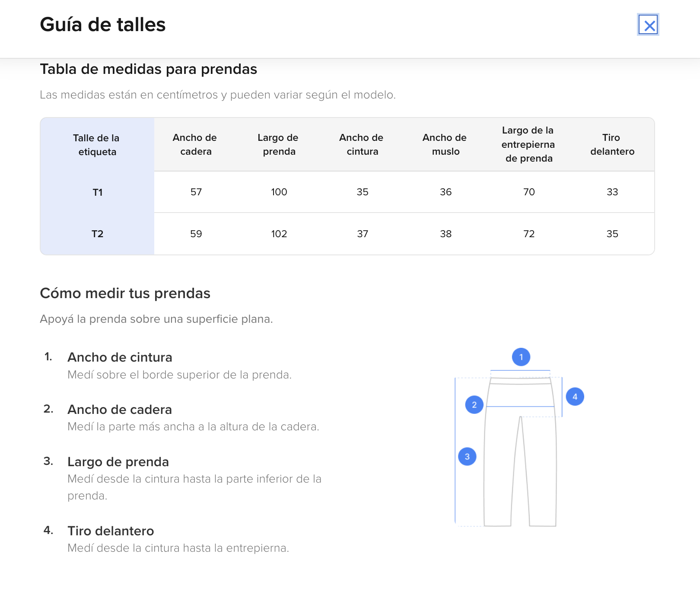Click the Largo de prenda step heading
Screen dimensions: 700x604
118,462
